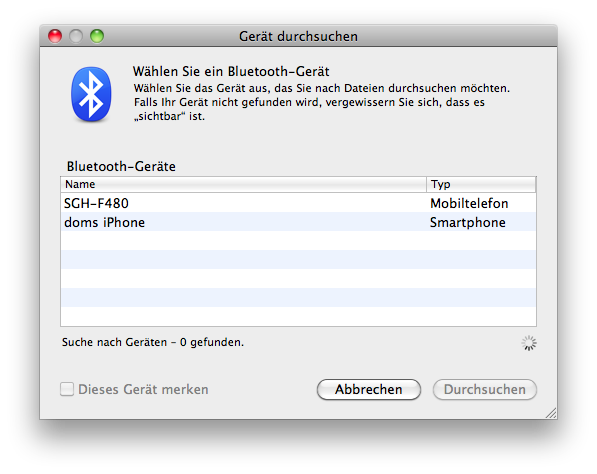Click the window resize grip corner

coord(551,413)
